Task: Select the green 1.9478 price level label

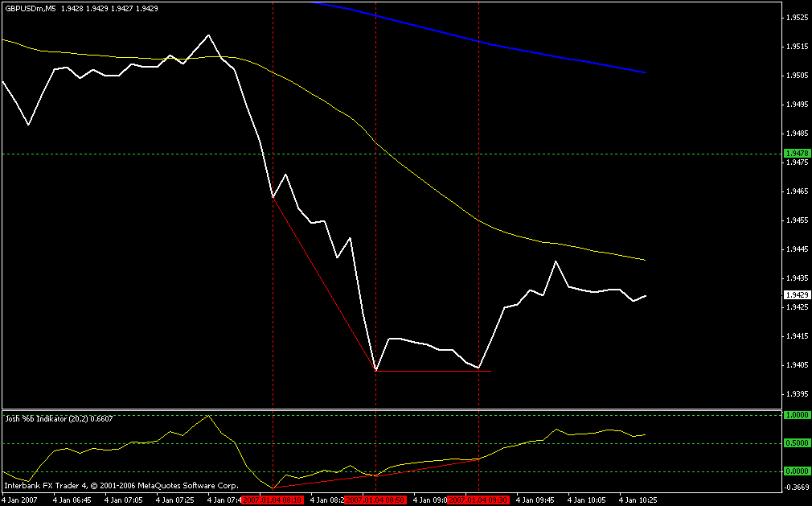Action: (798, 154)
